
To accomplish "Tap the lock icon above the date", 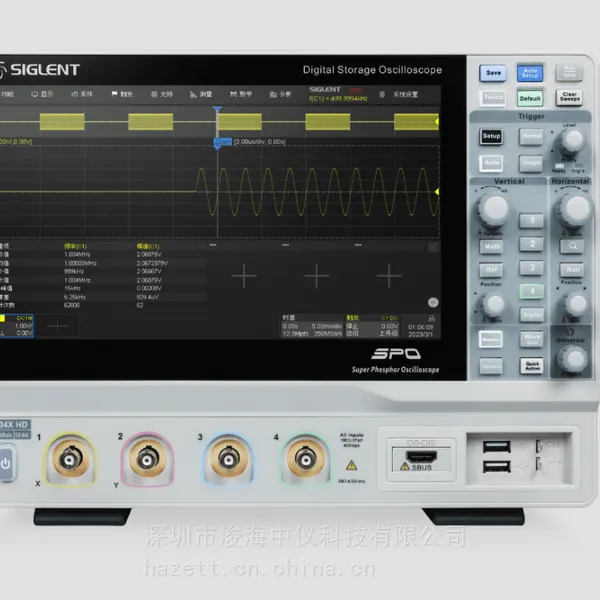I will (432, 318).
